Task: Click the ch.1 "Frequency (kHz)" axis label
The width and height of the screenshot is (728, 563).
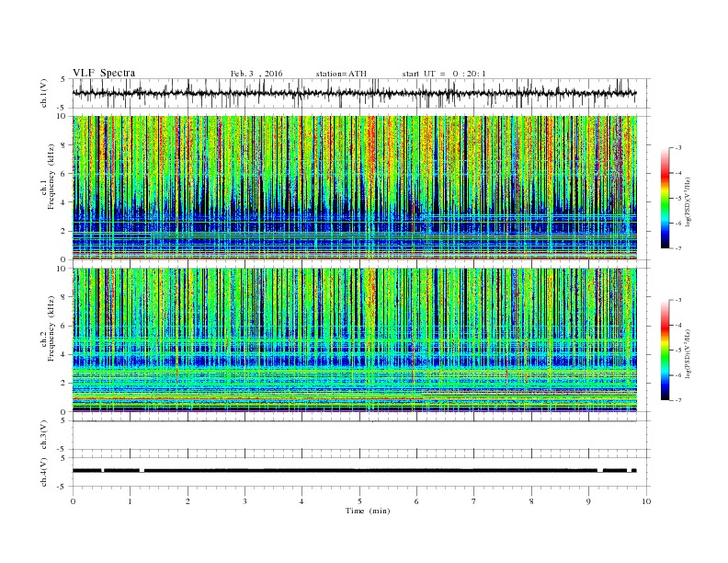Action: pyautogui.click(x=51, y=177)
